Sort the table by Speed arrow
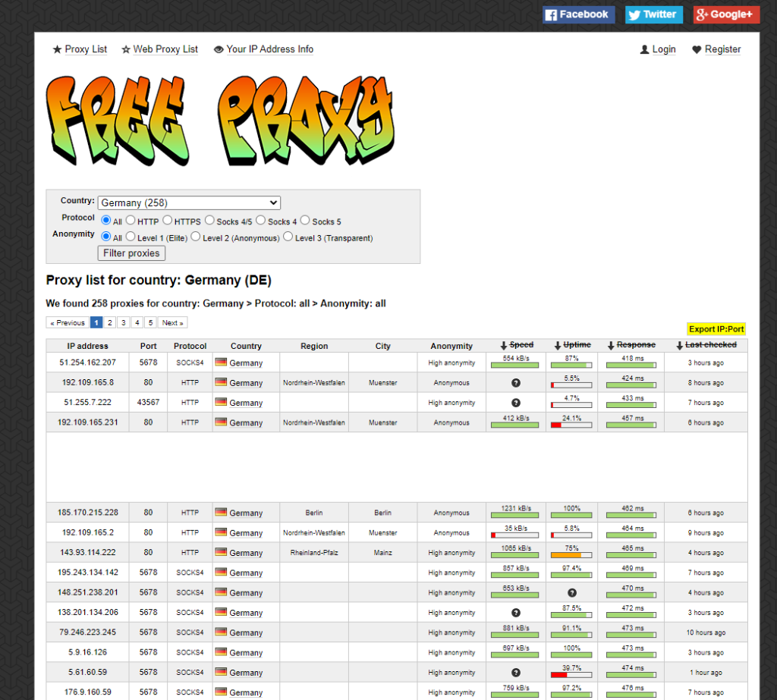777x700 pixels. 503,345
